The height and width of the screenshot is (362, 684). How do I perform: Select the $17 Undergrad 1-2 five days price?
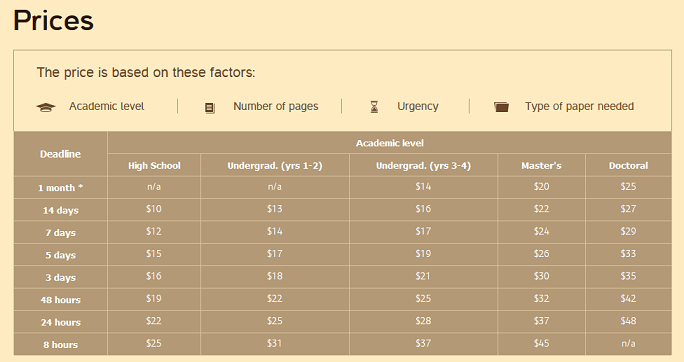click(x=275, y=254)
